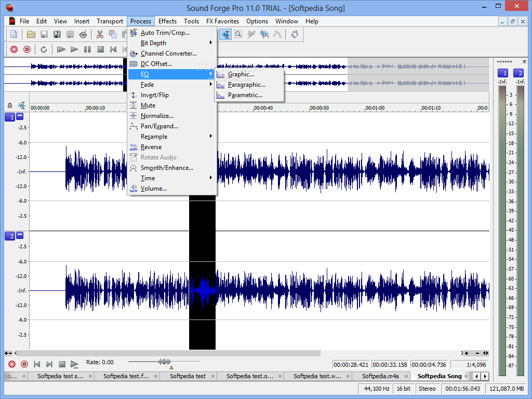Open Channel Converter dialog
Image resolution: width=532 pixels, height=399 pixels.
click(172, 54)
